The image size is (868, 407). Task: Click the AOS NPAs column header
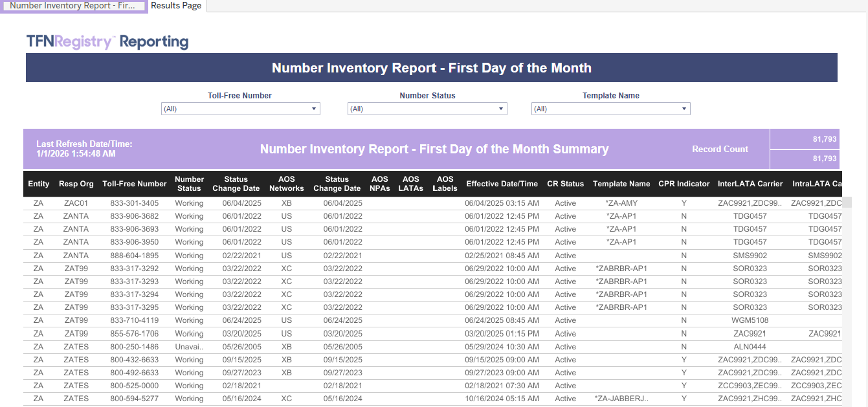(380, 184)
